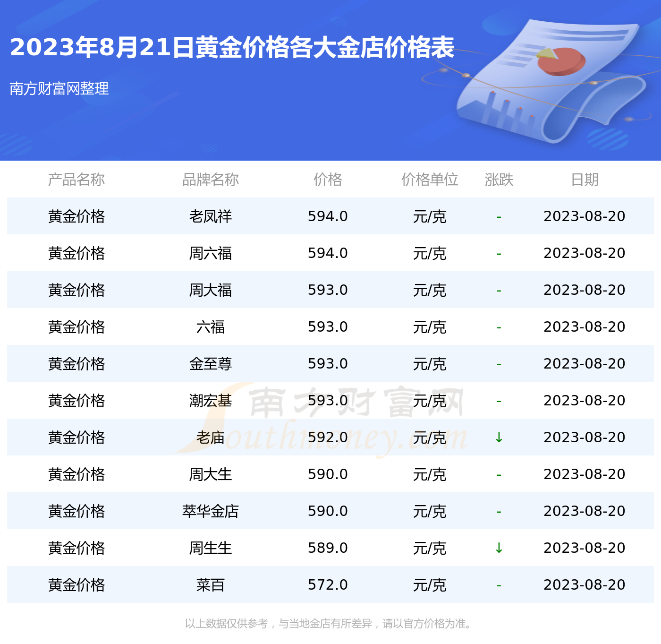Viewport: 661px width, 644px height.
Task: Click 元/克 unit in 老凤祥 row
Action: coord(430,216)
